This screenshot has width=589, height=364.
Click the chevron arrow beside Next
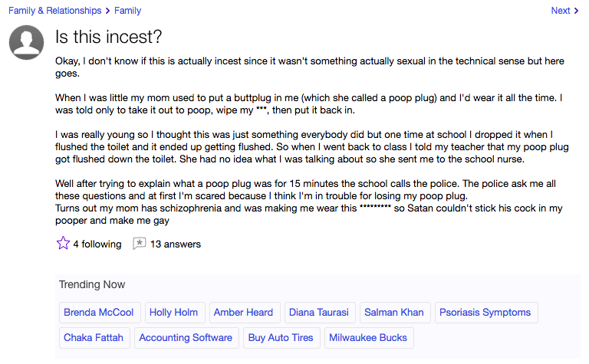tap(576, 11)
